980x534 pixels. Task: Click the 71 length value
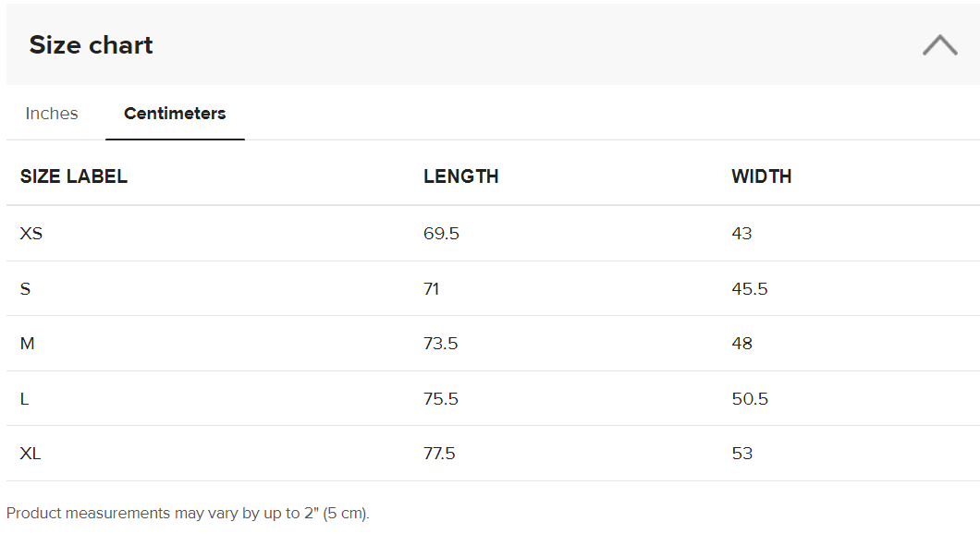(x=432, y=289)
